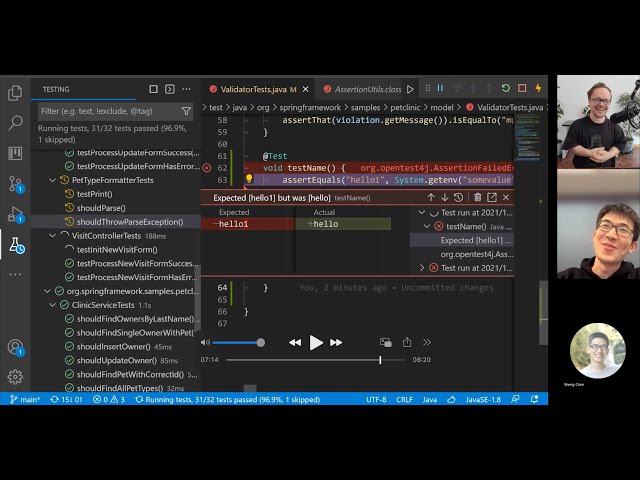Rewind the video
Image resolution: width=640 pixels, height=480 pixels.
click(295, 342)
